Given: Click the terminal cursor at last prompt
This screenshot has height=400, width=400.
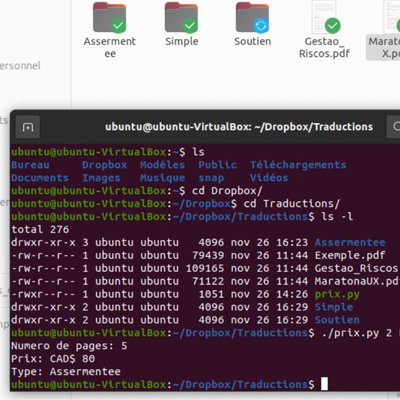Looking at the screenshot, I should pos(324,384).
